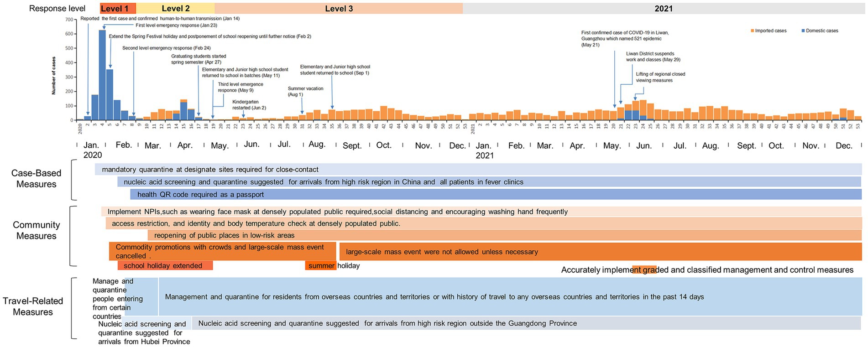The image size is (868, 347).
Task: Click 'Graduating students started spring semester' annotation
Action: pyautogui.click(x=199, y=59)
